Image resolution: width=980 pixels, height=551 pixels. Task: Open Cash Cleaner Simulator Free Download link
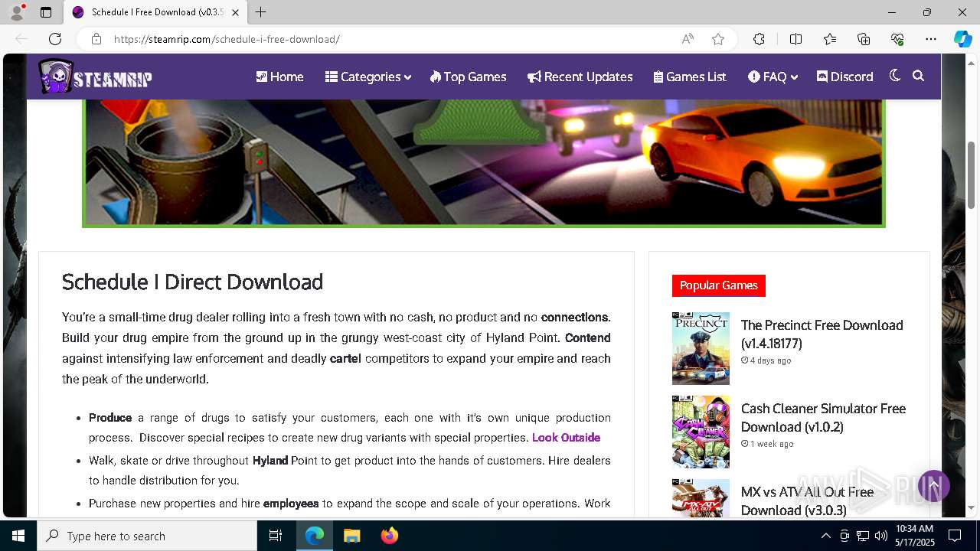tap(824, 418)
